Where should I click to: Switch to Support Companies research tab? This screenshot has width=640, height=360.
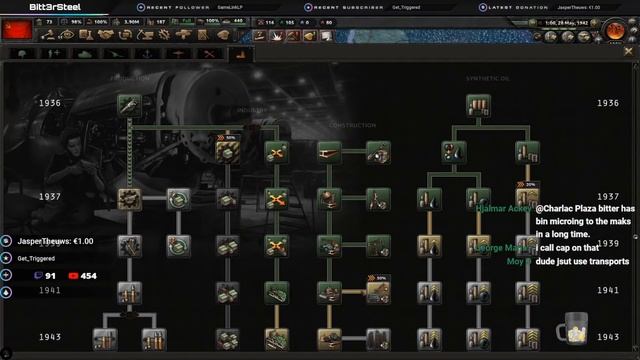coord(53,54)
